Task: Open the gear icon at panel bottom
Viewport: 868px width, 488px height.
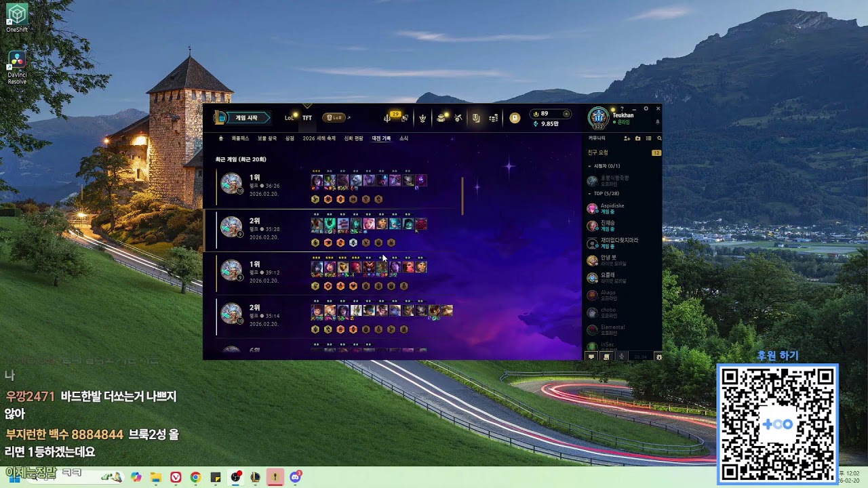Action: pos(658,357)
